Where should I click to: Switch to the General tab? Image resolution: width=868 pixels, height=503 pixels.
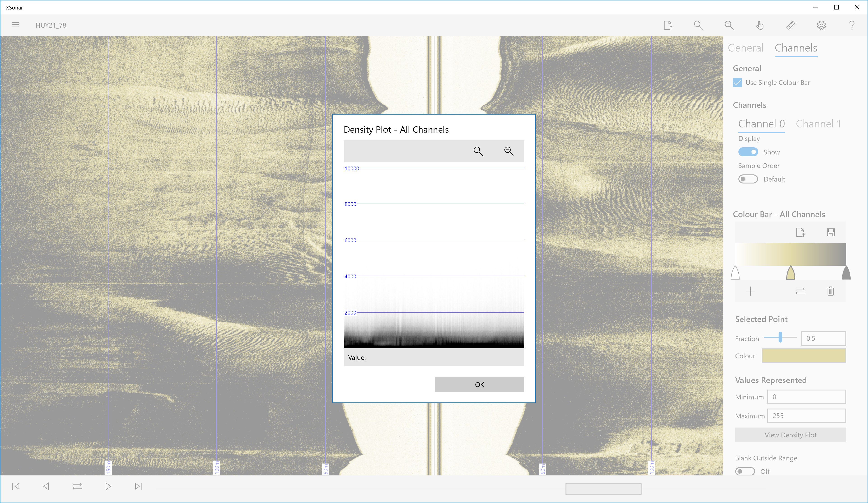coord(745,48)
